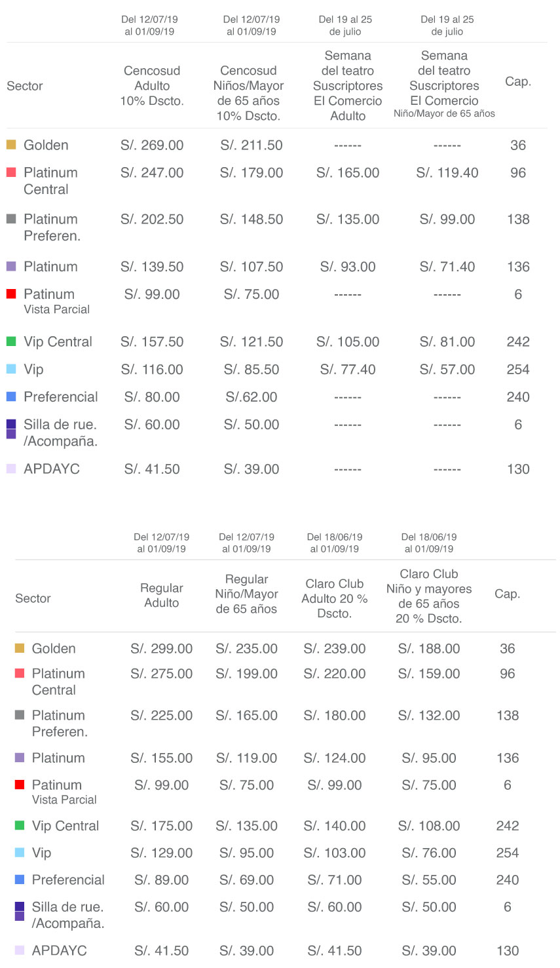Click the Regular Adulto column header

pos(162,595)
